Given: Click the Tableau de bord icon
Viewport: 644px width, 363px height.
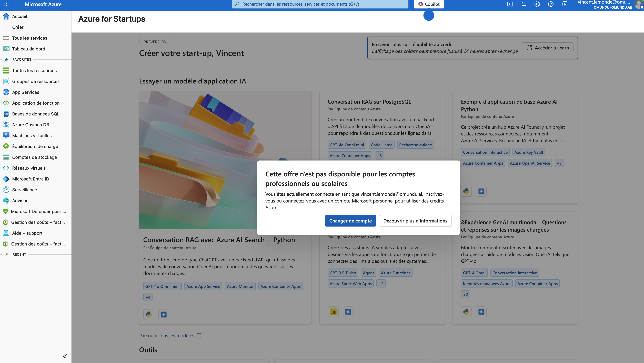Looking at the screenshot, I should 6,49.
